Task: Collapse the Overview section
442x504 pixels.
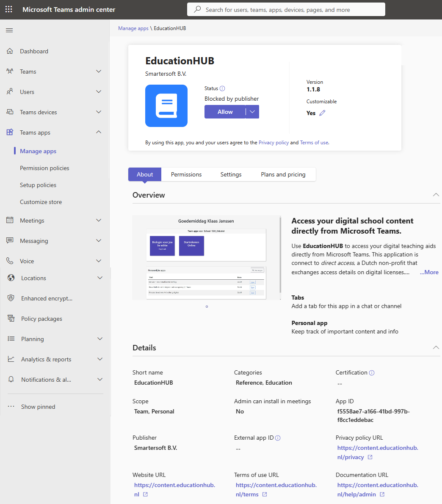Action: 436,195
